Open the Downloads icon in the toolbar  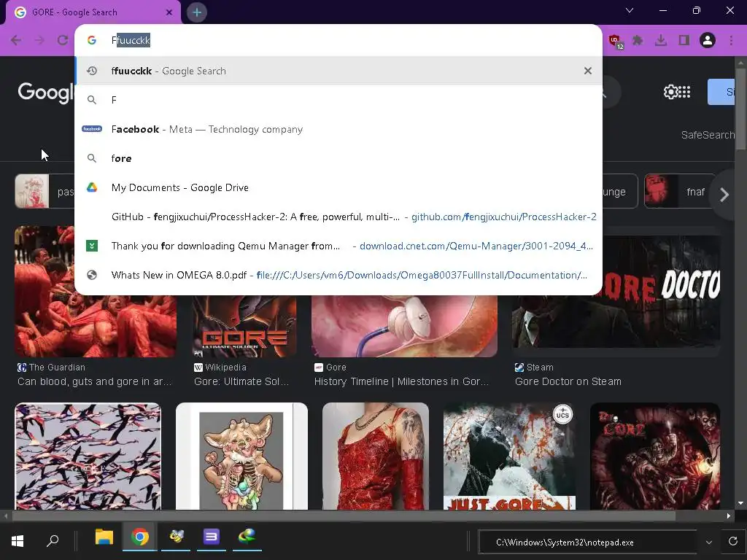661,41
